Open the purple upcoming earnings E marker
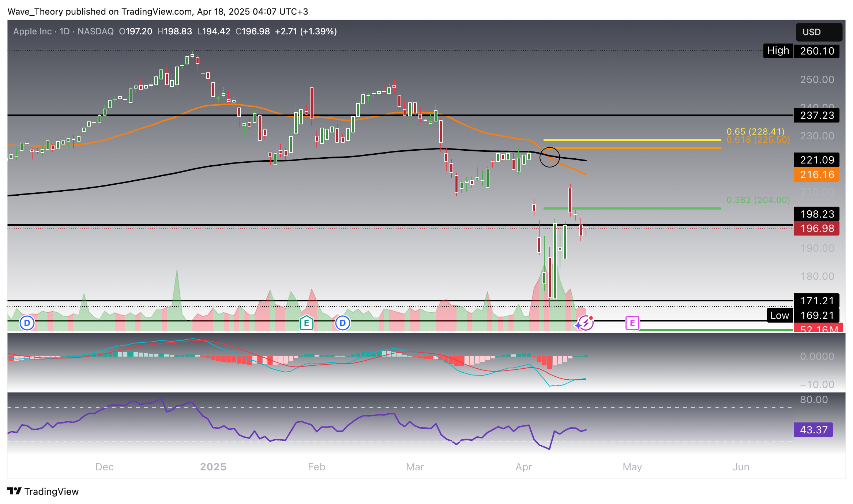This screenshot has height=504, width=853. [632, 323]
